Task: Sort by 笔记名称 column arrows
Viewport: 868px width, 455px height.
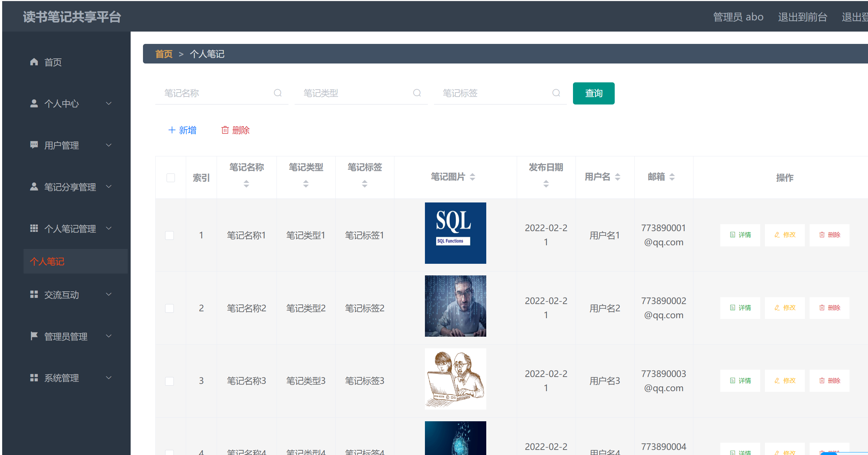Action: coord(246,184)
